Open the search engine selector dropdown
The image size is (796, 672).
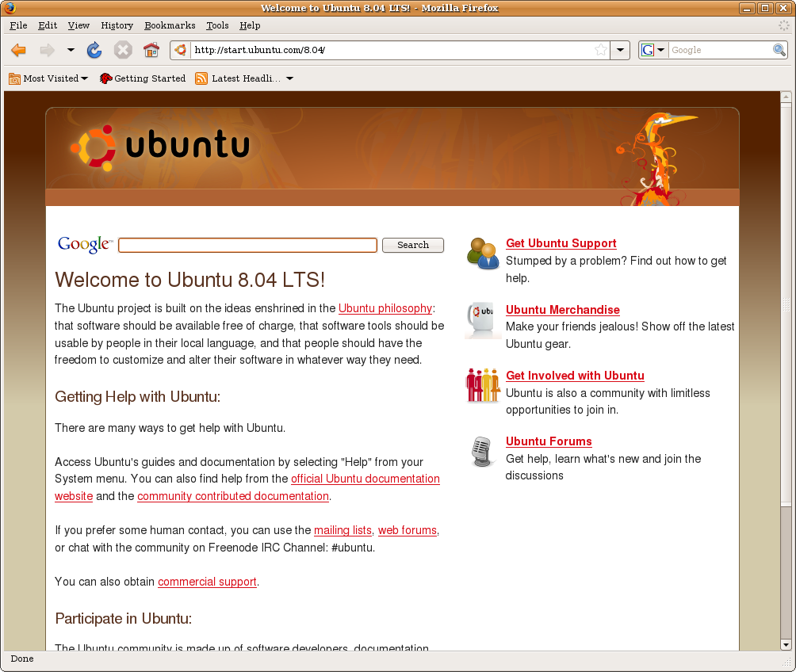tap(660, 50)
